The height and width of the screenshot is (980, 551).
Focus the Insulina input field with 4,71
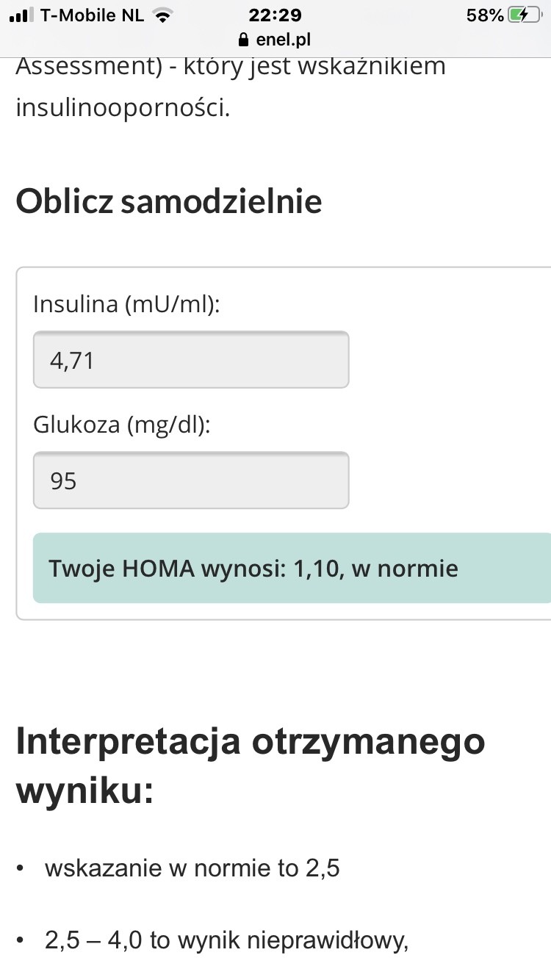(191, 360)
